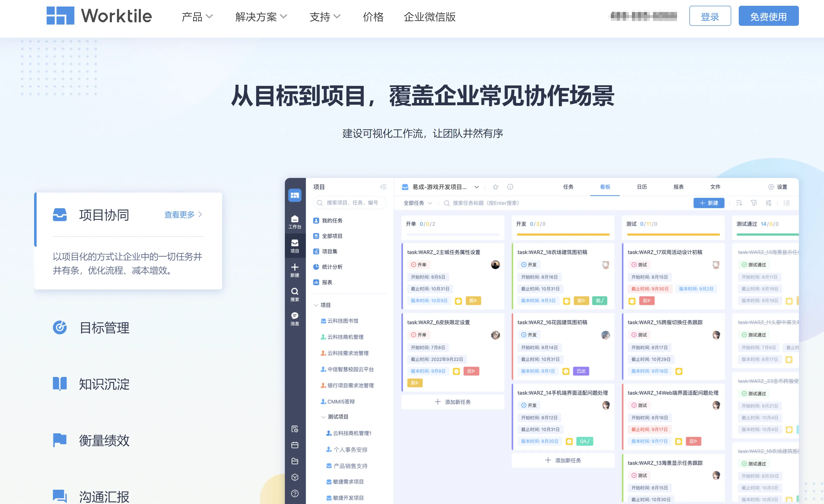Click the project info circle icon

(510, 187)
